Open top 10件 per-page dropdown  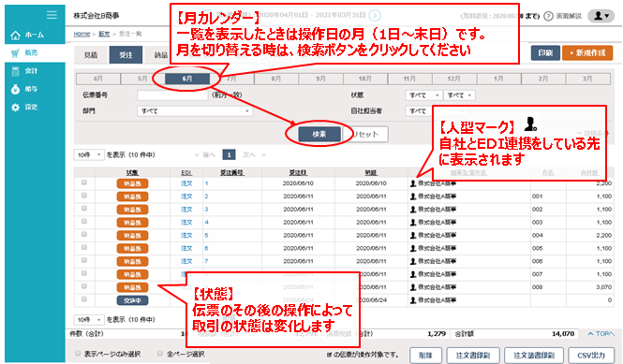click(89, 154)
